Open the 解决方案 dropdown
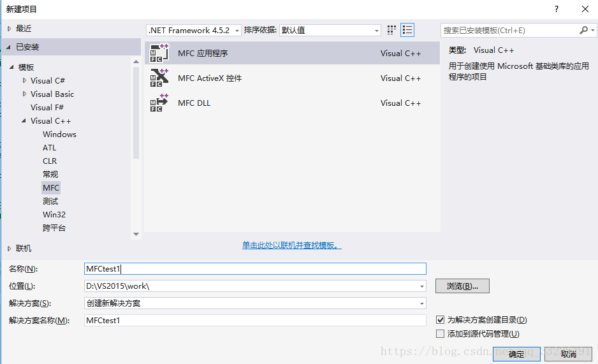 [255, 303]
